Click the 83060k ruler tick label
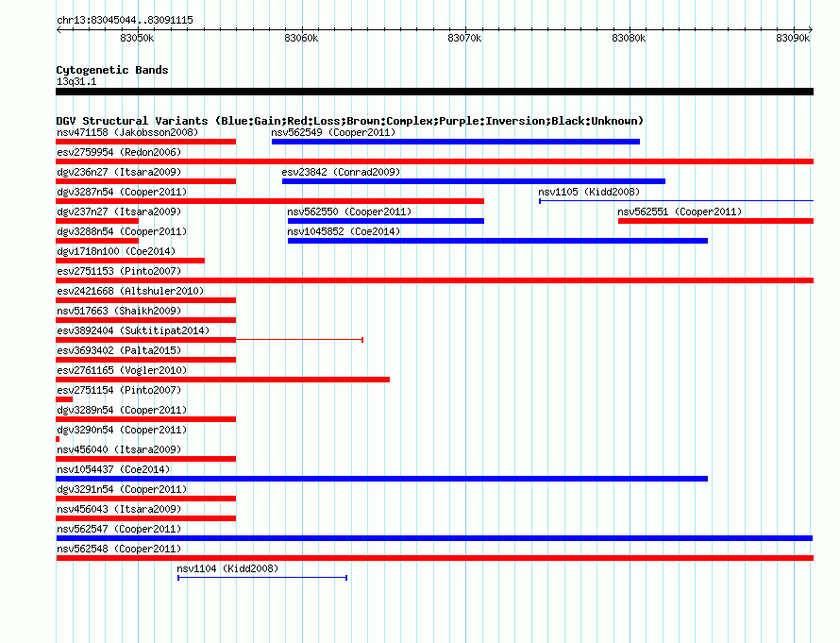The width and height of the screenshot is (840, 643). point(301,38)
